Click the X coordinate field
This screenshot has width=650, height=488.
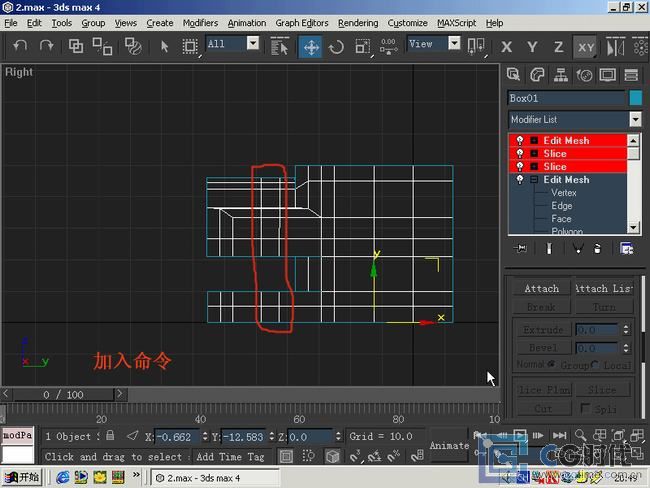click(x=177, y=437)
